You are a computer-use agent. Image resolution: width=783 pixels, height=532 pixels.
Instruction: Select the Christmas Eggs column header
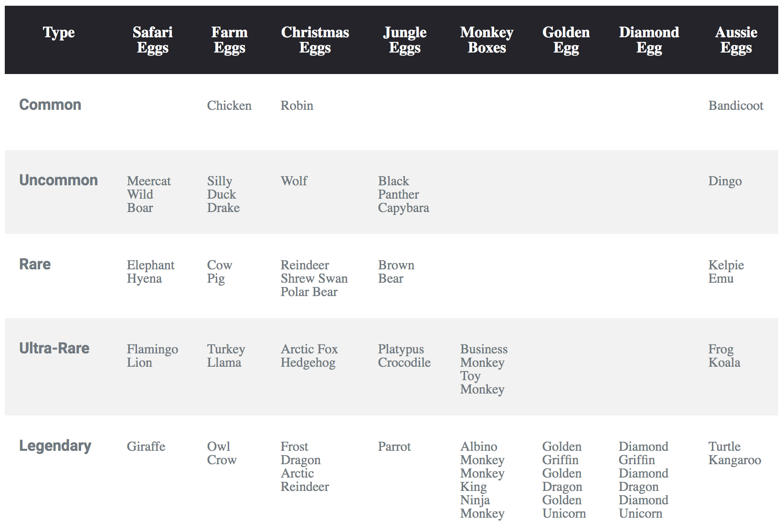tap(315, 40)
